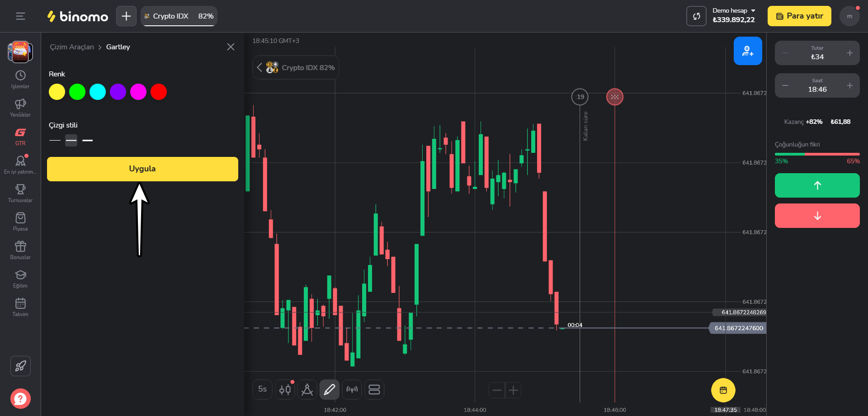The height and width of the screenshot is (416, 868).
Task: Select the thin line style
Action: point(55,141)
